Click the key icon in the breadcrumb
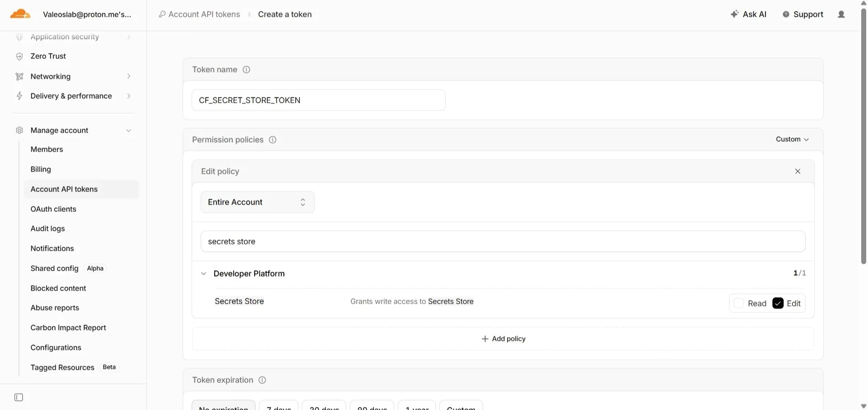Image resolution: width=868 pixels, height=410 pixels. coord(162,14)
